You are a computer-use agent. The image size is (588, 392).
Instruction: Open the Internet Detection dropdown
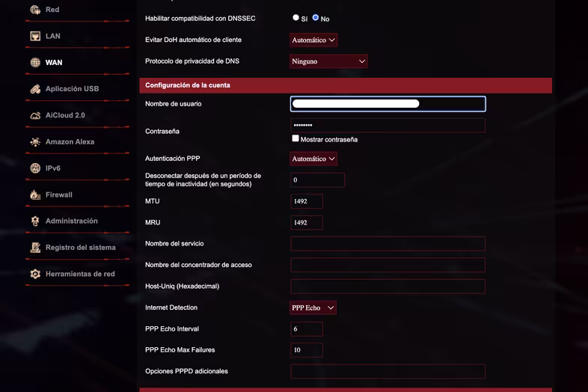(313, 307)
